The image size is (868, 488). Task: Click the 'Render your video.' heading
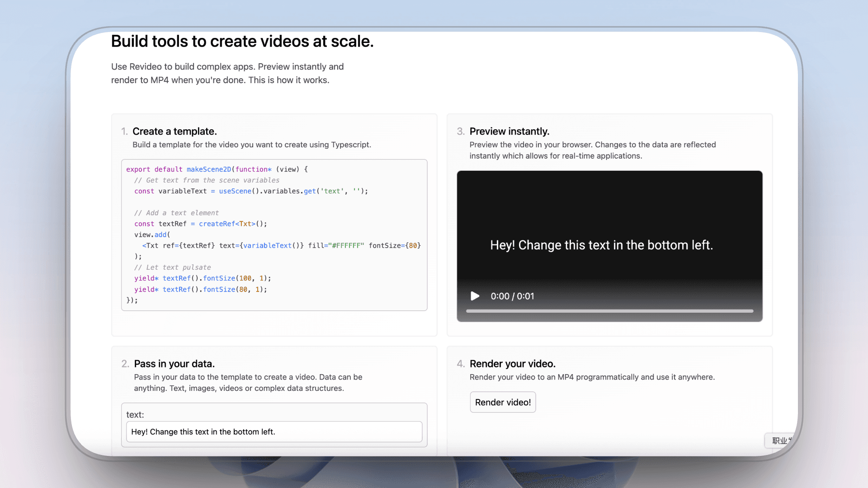point(512,364)
